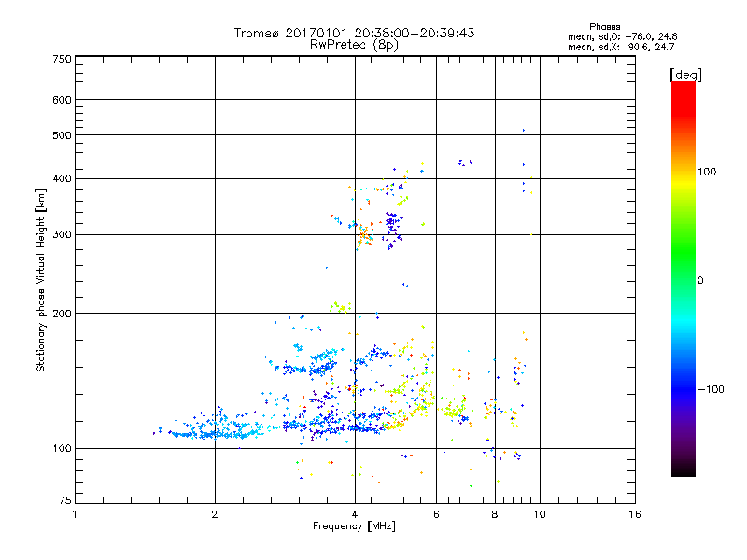This screenshot has height=560, width=747.
Task: Click the x-axis label '16'
Action: (x=635, y=514)
